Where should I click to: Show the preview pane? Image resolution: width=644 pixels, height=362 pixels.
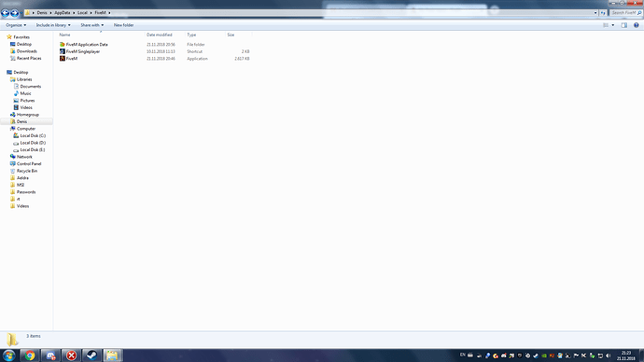(623, 25)
